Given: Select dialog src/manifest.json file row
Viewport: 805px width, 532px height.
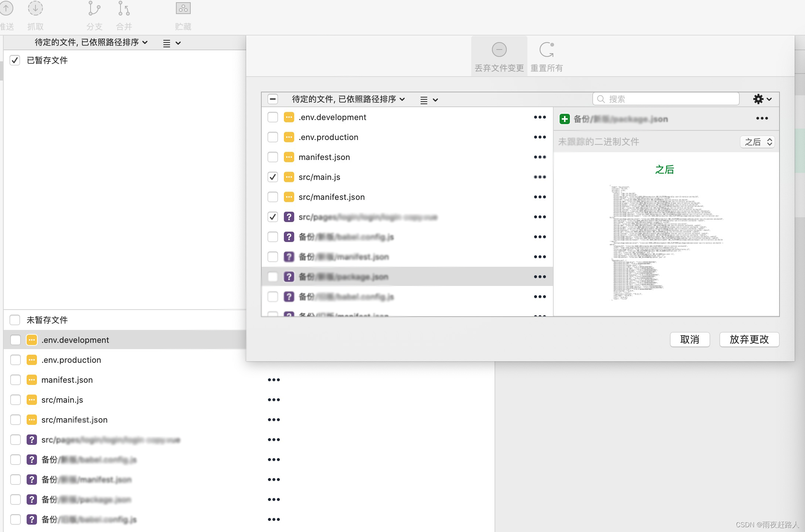Looking at the screenshot, I should point(407,197).
